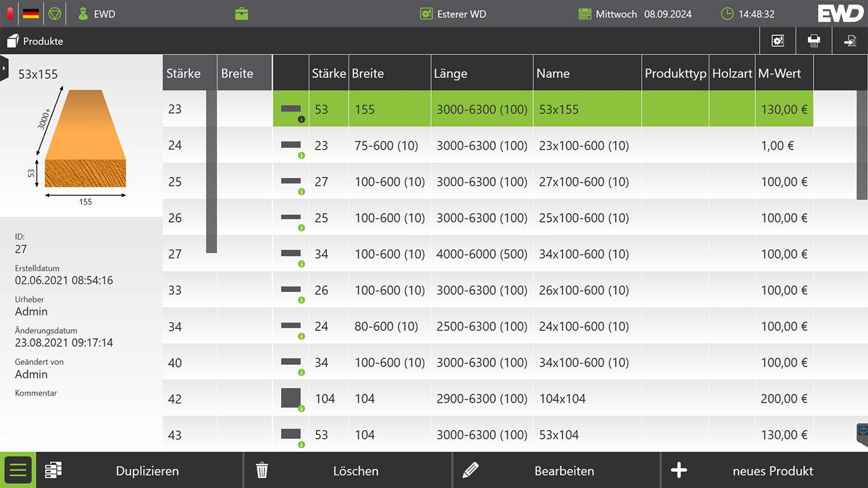Click the product table vertical scrollbar

point(862,145)
